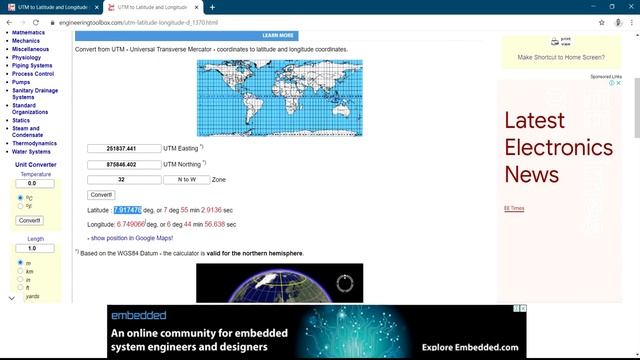Open Sanitary Drainage Systems link
This screenshot has width=640, height=360.
point(35,94)
